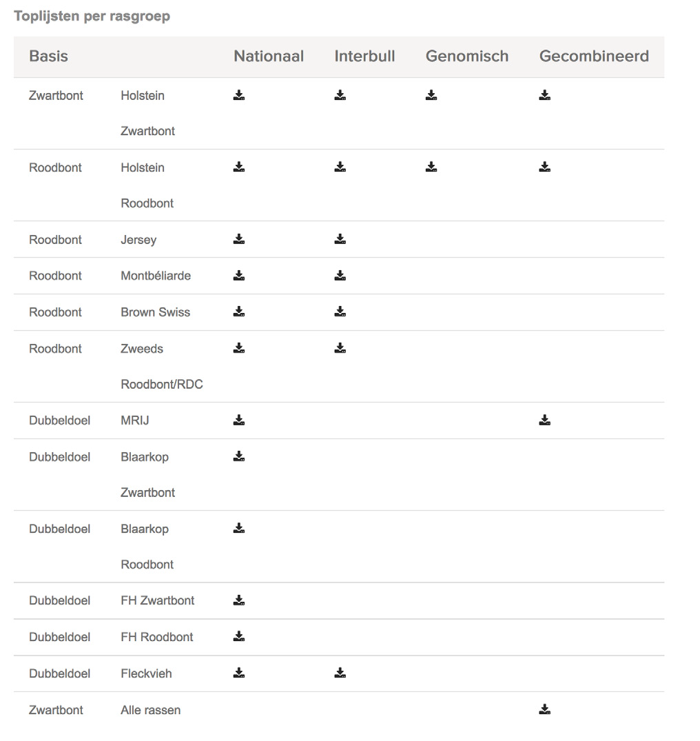Screen dimensions: 700x741
Task: Download Zwartbont Holstein Nationaal list
Action: (x=239, y=95)
